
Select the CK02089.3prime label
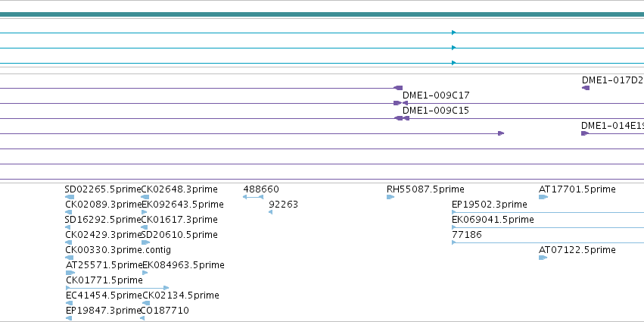click(104, 205)
